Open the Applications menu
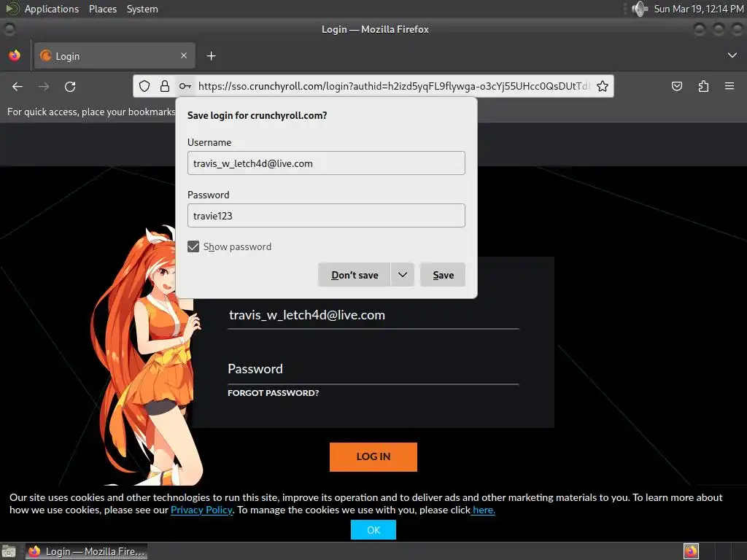This screenshot has height=560, width=747. (x=52, y=9)
